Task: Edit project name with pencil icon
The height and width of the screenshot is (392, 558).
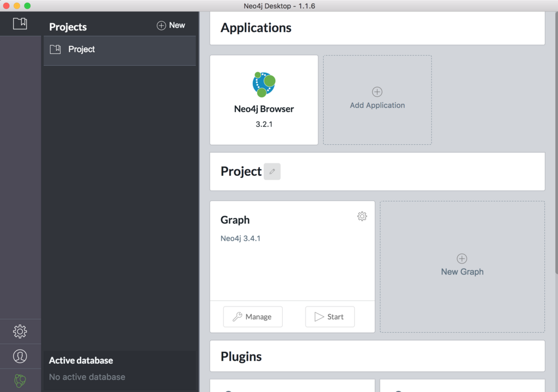Action: coord(272,171)
